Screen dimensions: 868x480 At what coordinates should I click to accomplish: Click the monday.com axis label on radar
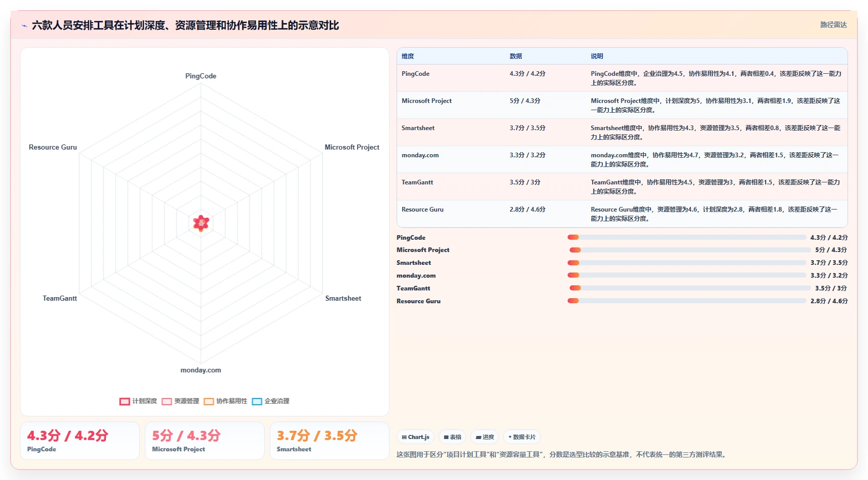201,370
